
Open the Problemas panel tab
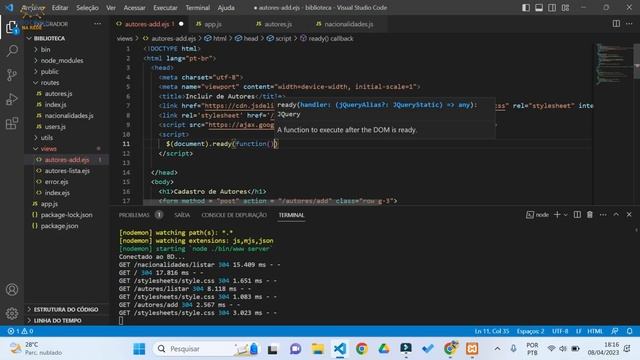coord(134,215)
